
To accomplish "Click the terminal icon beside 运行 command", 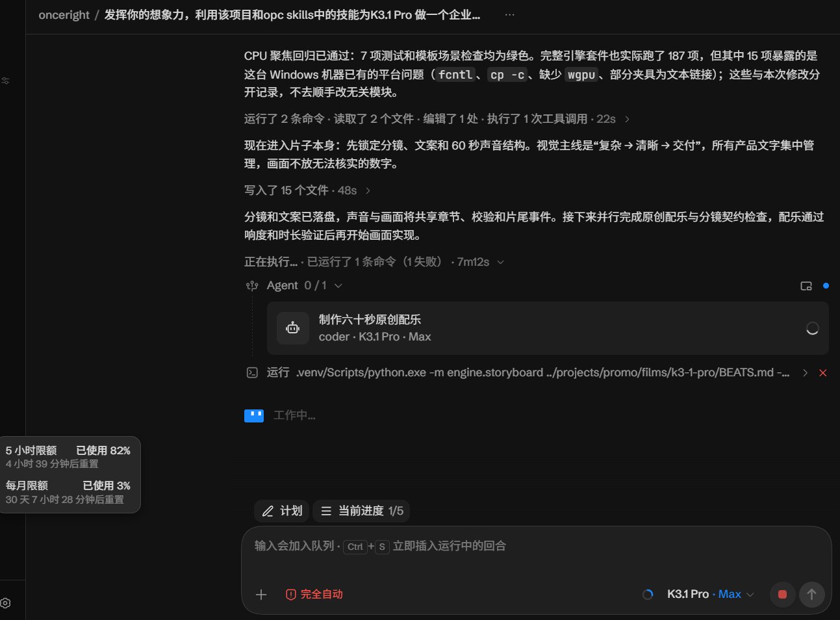I will pos(252,372).
